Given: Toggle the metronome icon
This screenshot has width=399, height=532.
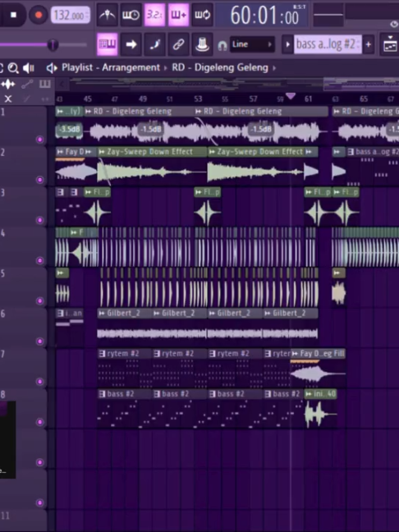Looking at the screenshot, I should pyautogui.click(x=108, y=15).
